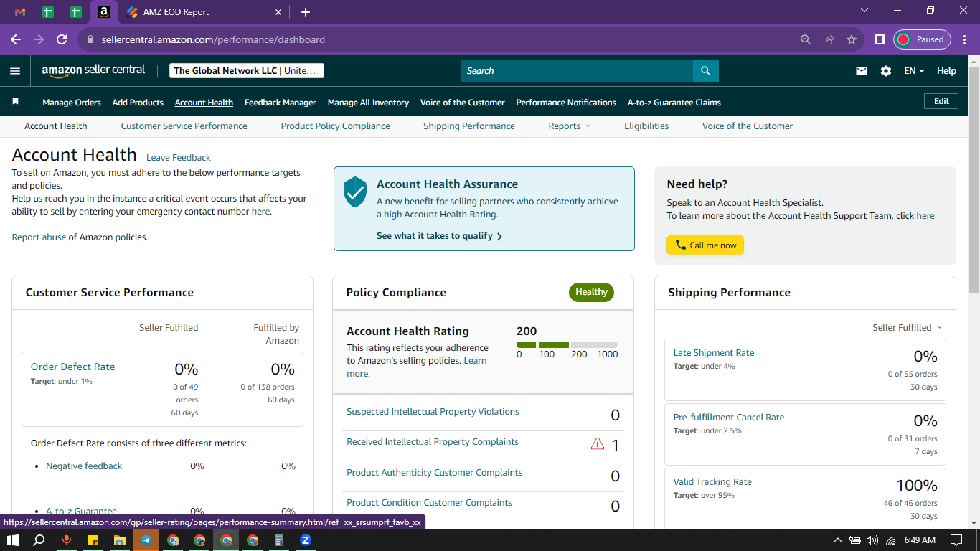Click the browser address bar URL
Viewport: 980px width, 551px height.
[x=213, y=40]
